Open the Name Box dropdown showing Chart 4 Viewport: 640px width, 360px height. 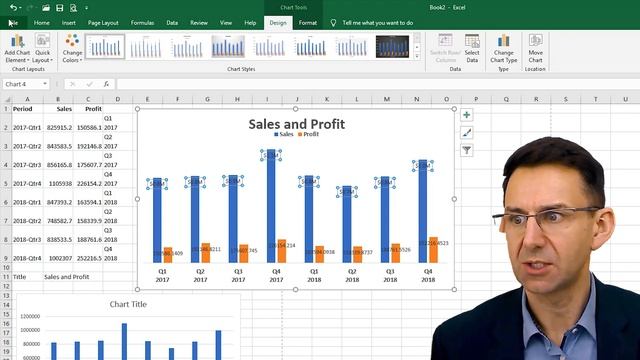[44, 84]
